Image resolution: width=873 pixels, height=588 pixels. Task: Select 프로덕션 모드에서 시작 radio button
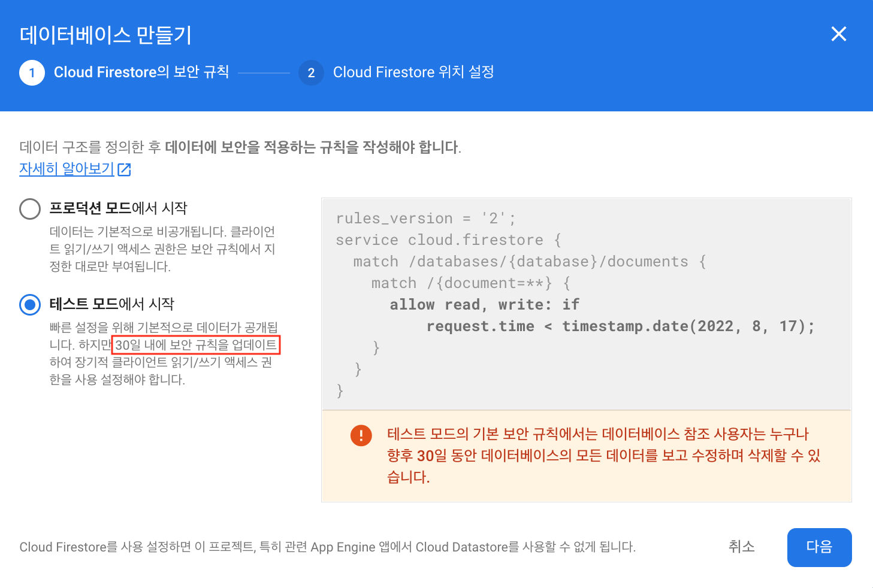click(30, 209)
